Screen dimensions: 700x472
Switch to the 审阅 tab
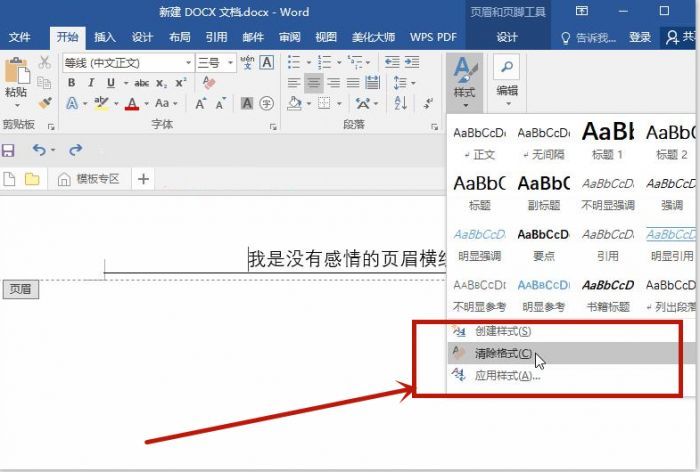(290, 38)
